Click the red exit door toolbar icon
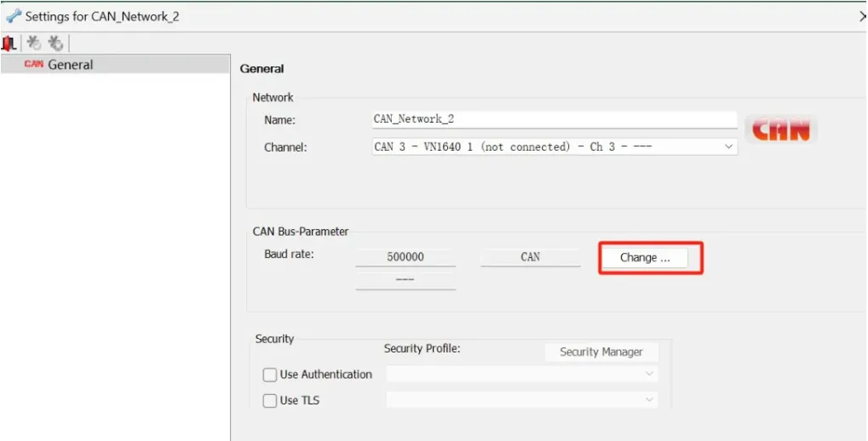 pos(9,43)
